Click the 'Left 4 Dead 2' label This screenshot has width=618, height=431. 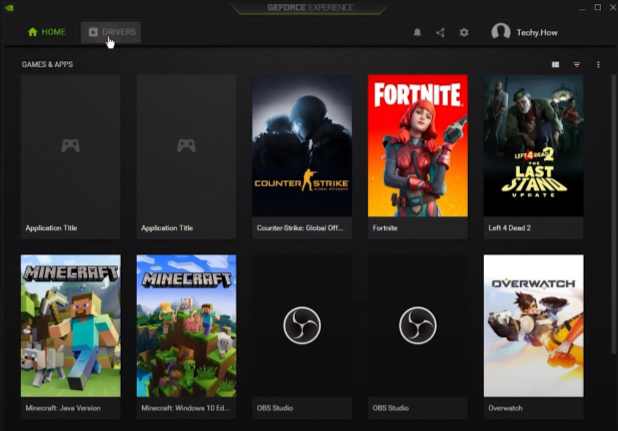coord(510,228)
